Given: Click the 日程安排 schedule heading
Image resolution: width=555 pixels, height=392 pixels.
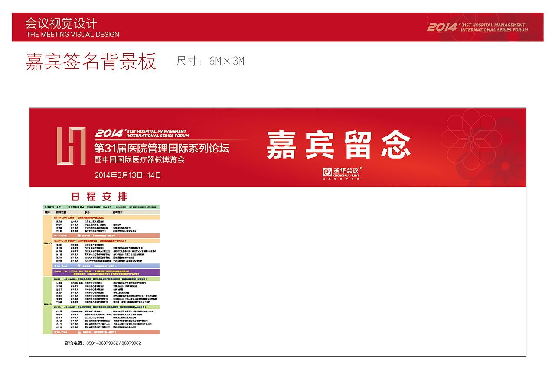Looking at the screenshot, I should coord(100,196).
